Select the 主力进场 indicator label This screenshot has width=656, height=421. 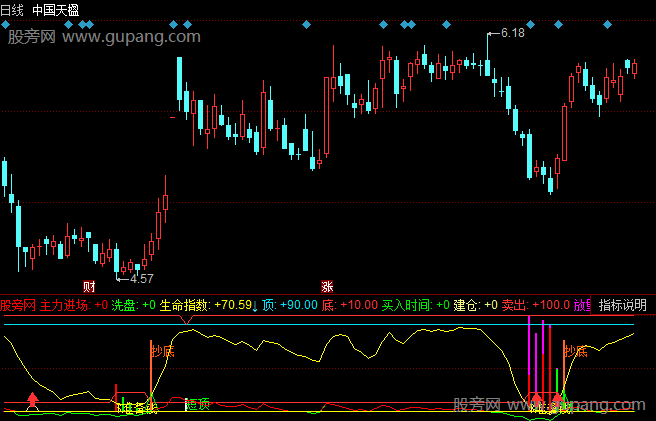click(x=66, y=305)
